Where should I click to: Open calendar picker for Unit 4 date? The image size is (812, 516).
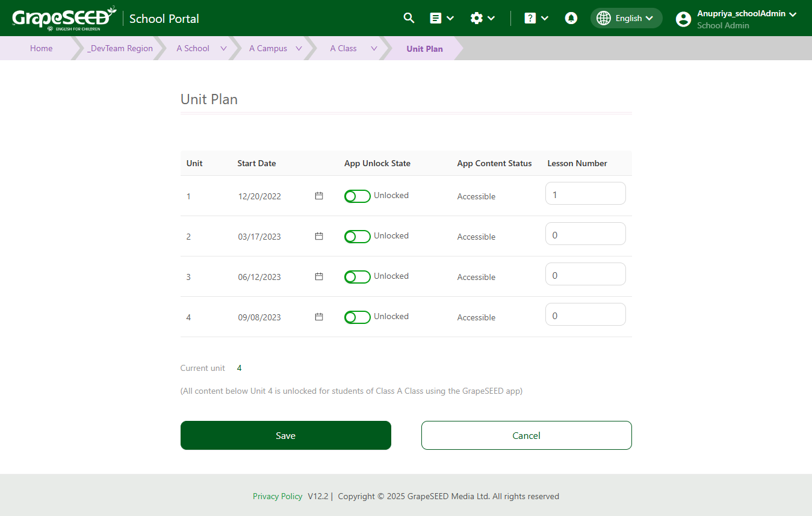[319, 317]
